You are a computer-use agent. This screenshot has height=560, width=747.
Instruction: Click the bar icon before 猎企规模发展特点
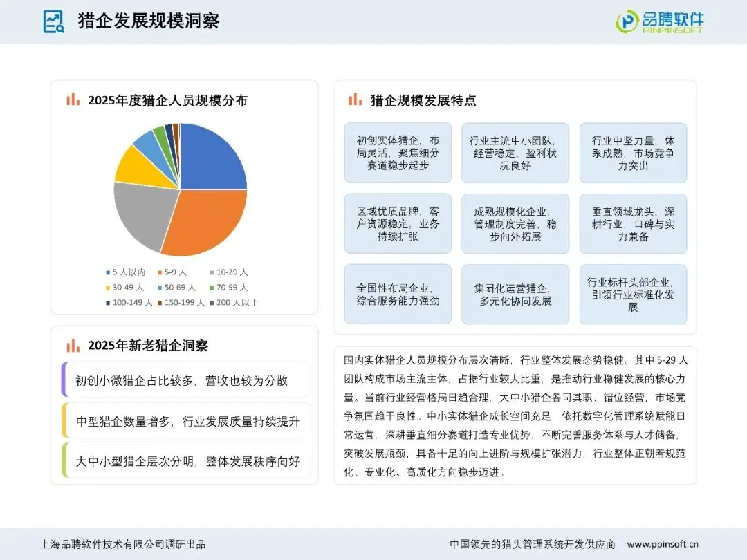[356, 100]
